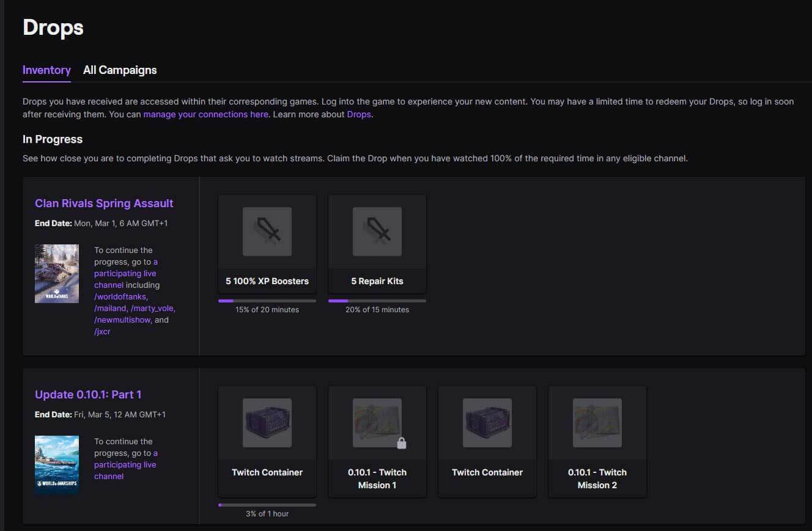This screenshot has height=531, width=812.
Task: Open the Drops learn more link
Action: pos(359,114)
